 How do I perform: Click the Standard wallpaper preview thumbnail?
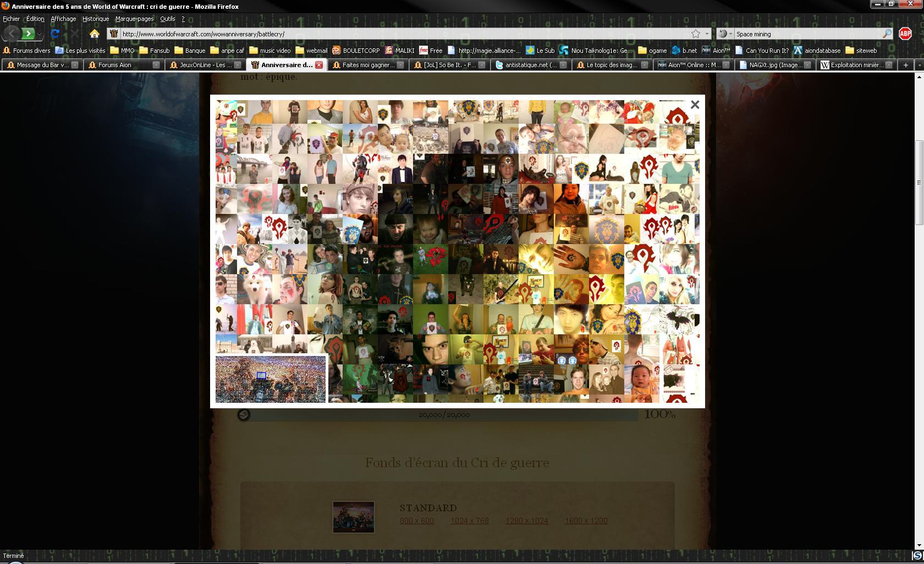pyautogui.click(x=354, y=517)
